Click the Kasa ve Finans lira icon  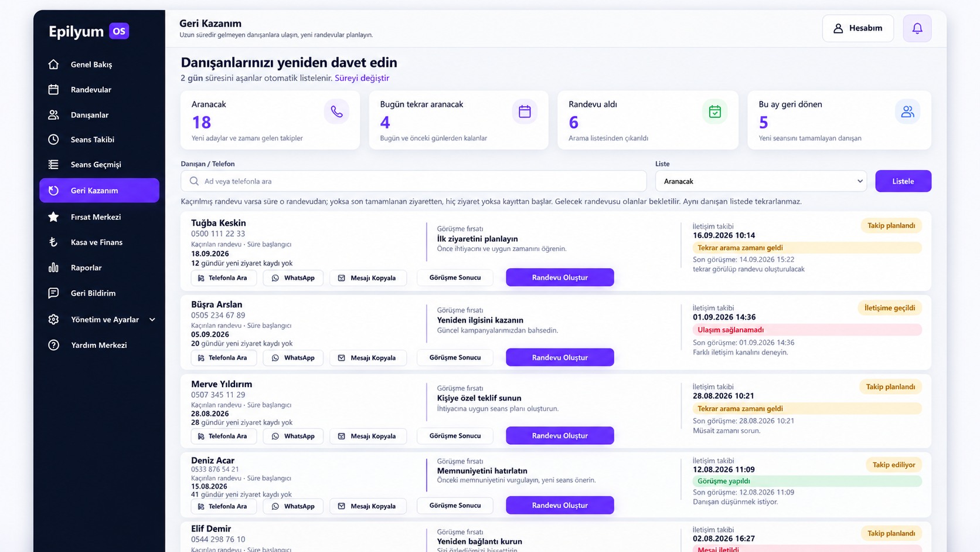53,242
